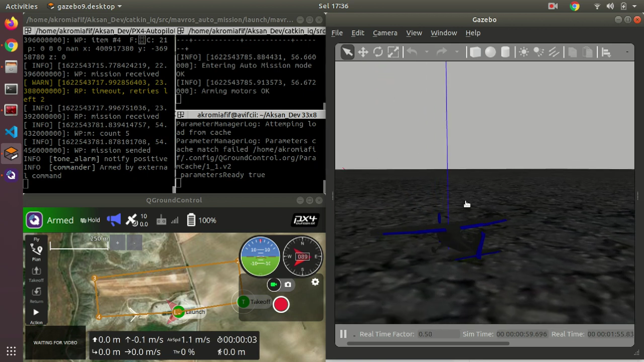Open the Window menu in Gazebo

tap(443, 33)
